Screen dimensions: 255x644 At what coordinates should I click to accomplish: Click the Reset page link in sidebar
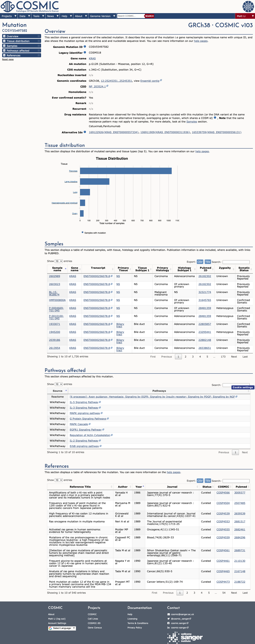[8, 59]
